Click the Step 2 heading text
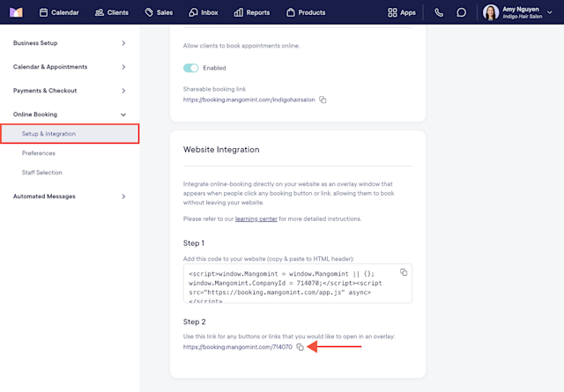Image resolution: width=564 pixels, height=392 pixels. click(x=194, y=322)
